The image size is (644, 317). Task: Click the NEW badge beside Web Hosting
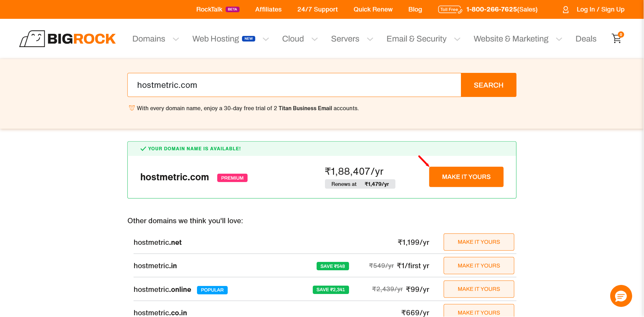coord(249,39)
